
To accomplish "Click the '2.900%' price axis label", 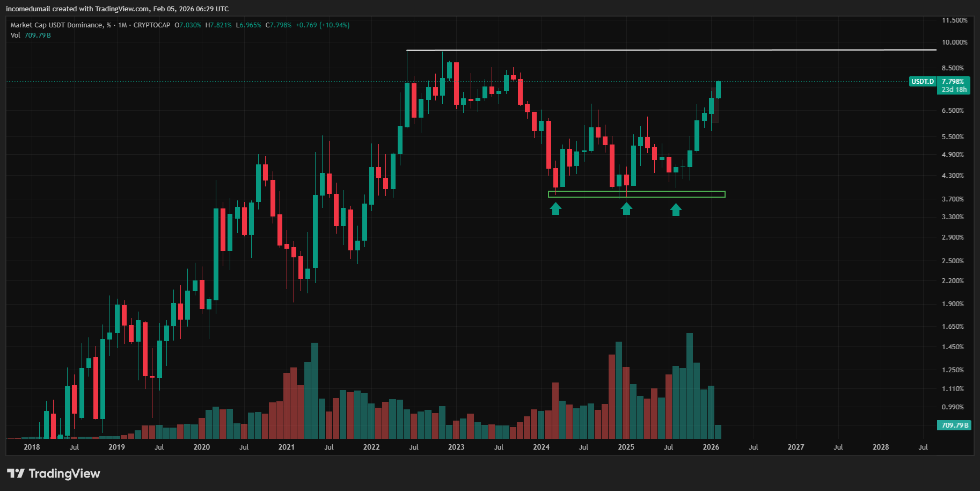I will 953,237.
